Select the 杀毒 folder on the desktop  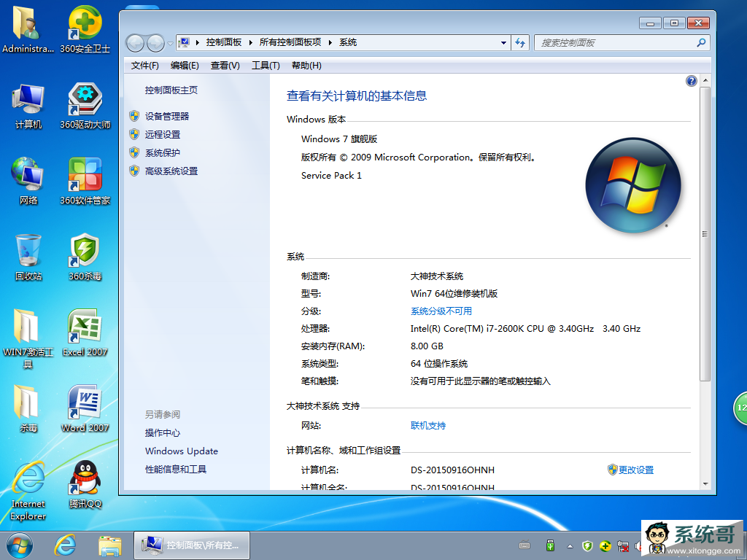coord(28,408)
